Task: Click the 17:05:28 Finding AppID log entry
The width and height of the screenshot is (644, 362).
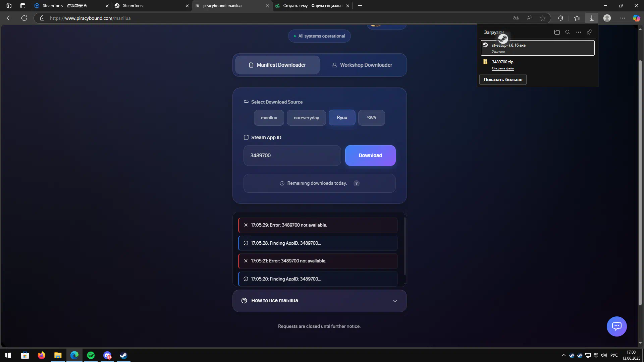Action: [318, 243]
